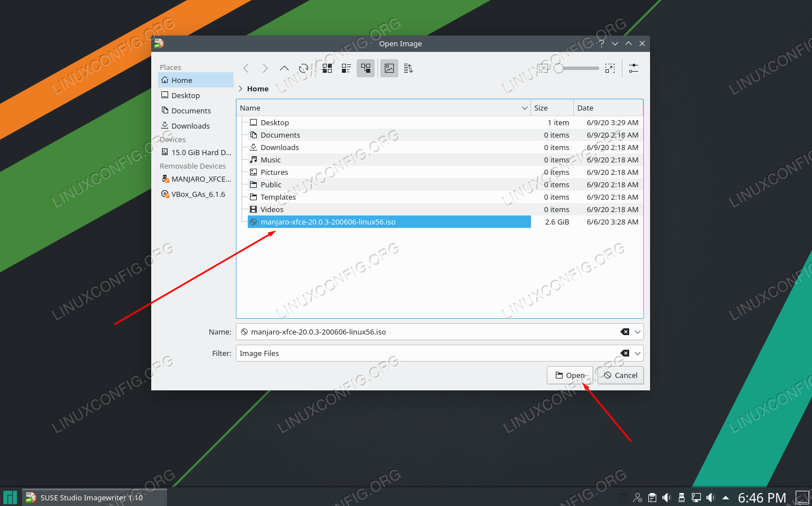Select the Templates folder
Screen dimensions: 812x506
tap(389, 197)
